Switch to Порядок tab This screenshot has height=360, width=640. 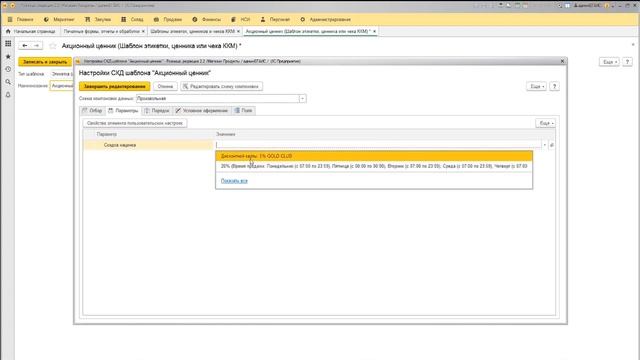coord(157,111)
